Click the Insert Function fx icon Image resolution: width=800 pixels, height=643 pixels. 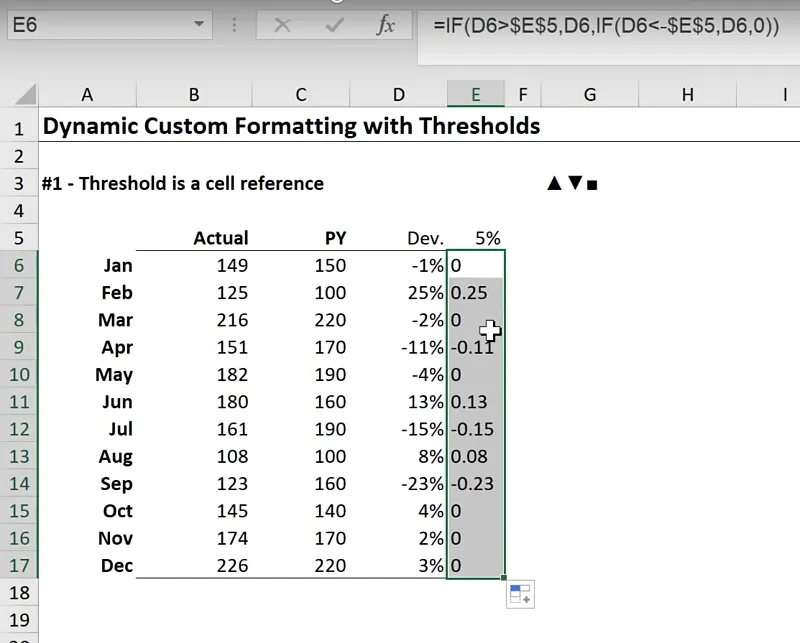click(x=385, y=26)
